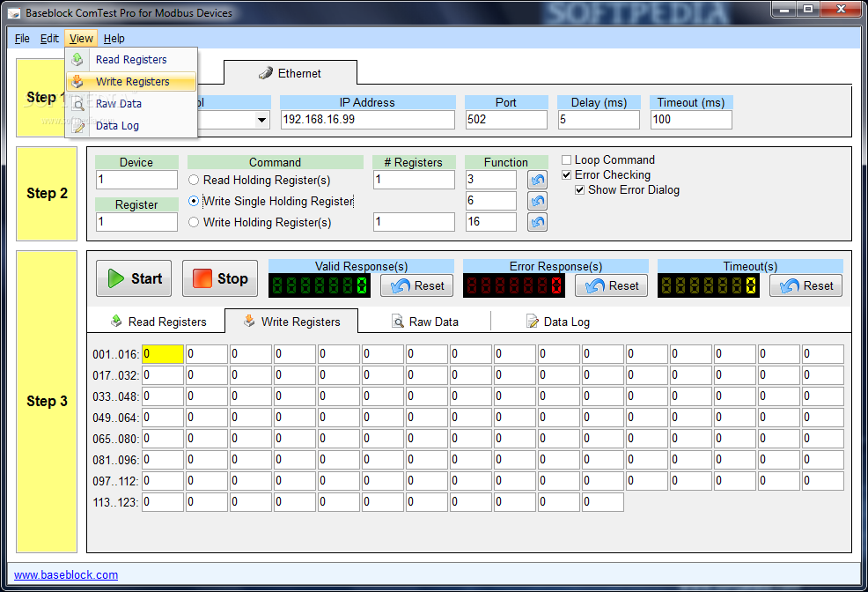Reset the Error Response(s) counter
The width and height of the screenshot is (868, 592).
[x=611, y=285]
